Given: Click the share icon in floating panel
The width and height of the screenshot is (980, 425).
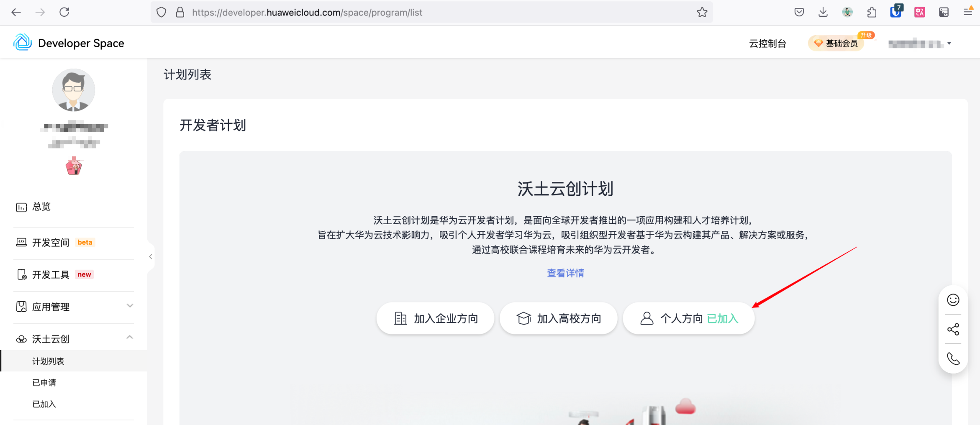Looking at the screenshot, I should [x=953, y=330].
